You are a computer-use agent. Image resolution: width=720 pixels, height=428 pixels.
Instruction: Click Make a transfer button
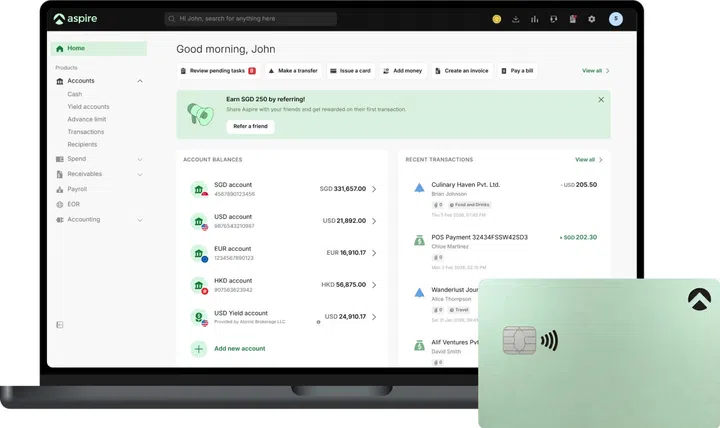click(293, 71)
